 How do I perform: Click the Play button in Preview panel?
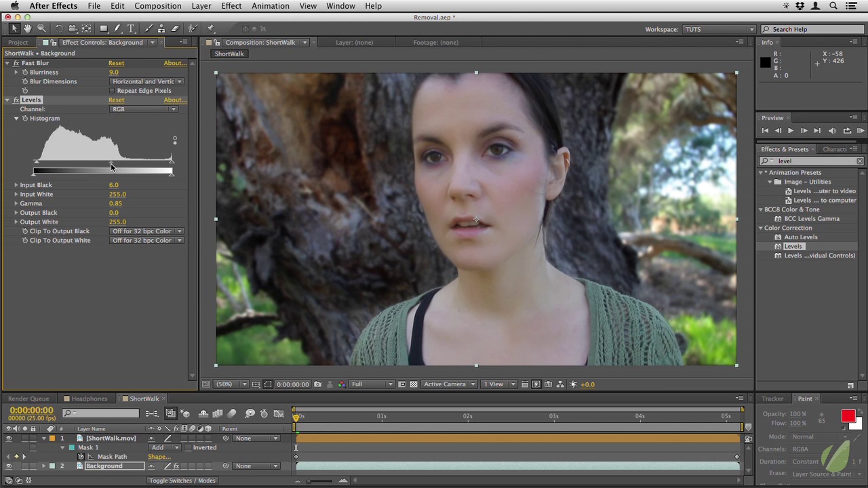[x=790, y=131]
